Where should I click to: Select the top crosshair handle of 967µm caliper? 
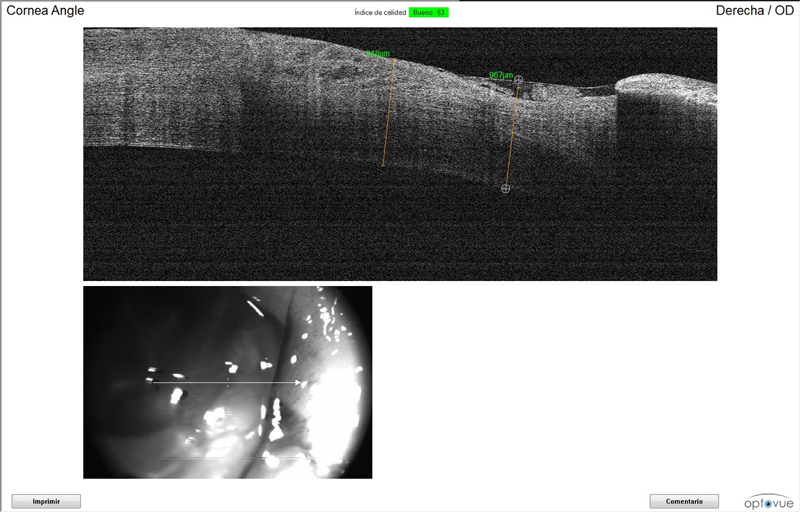[x=518, y=79]
